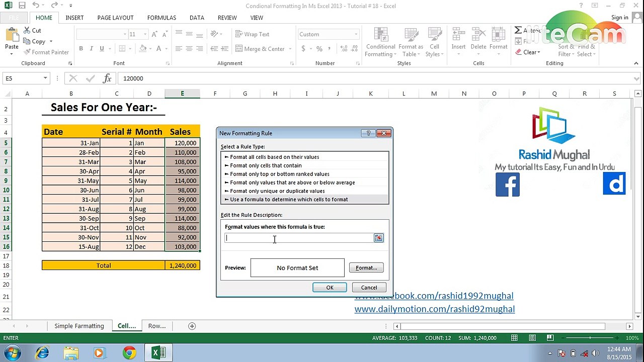Toggle Italic formatting in Font group
Image resolution: width=644 pixels, height=362 pixels.
91,49
